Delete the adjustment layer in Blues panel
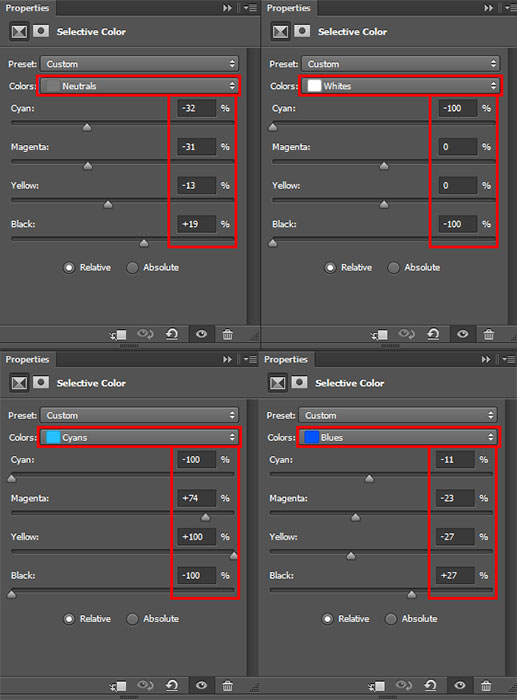The width and height of the screenshot is (517, 700). (486, 685)
